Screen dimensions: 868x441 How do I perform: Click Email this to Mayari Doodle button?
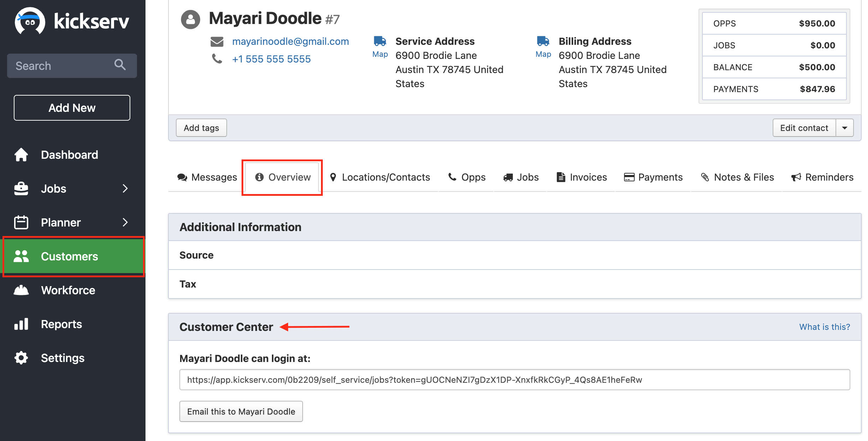point(241,411)
